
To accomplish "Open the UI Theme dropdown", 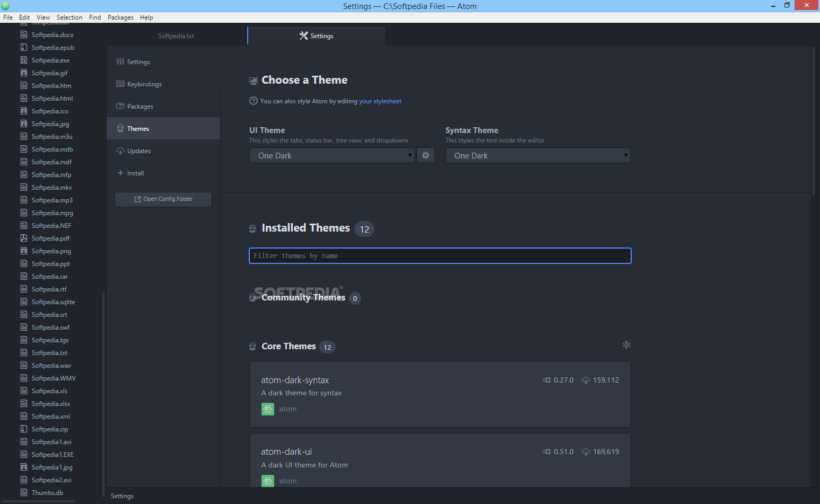I will (332, 155).
